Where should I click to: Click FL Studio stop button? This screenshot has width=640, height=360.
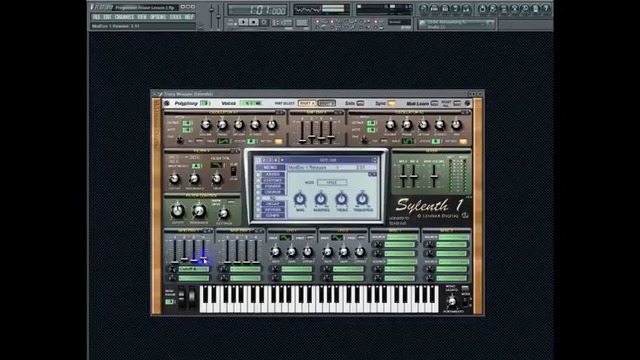[254, 22]
